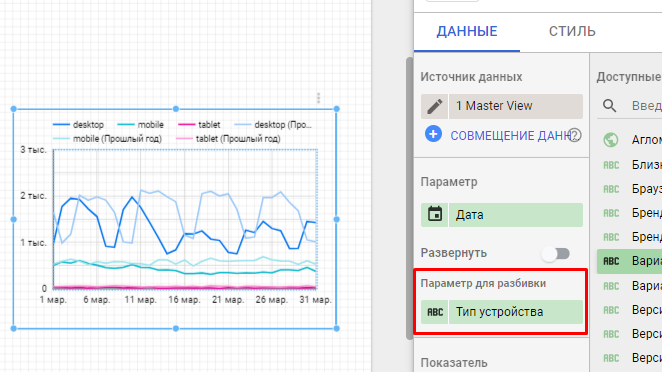This screenshot has height=372, width=662.
Task: Select the 1 Master View data source
Action: (x=515, y=106)
